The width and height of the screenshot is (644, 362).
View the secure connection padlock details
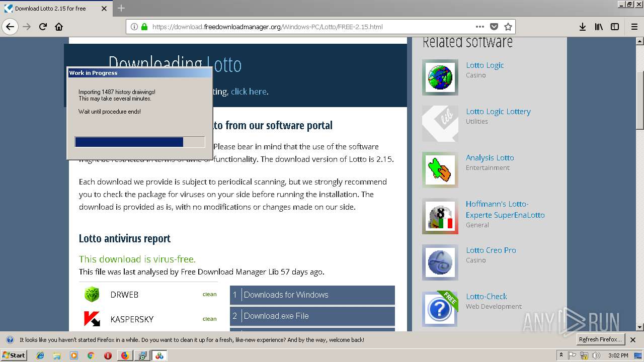144,27
